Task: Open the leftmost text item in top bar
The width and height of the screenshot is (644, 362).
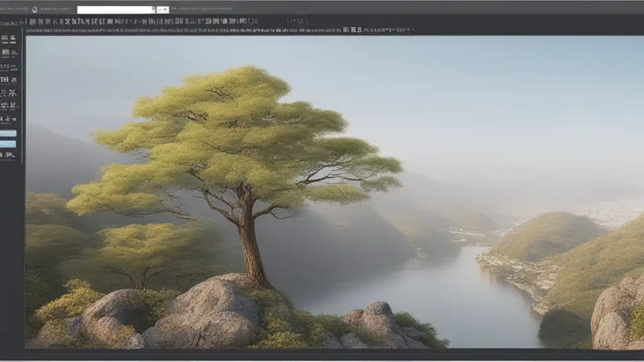Action: [x=15, y=9]
